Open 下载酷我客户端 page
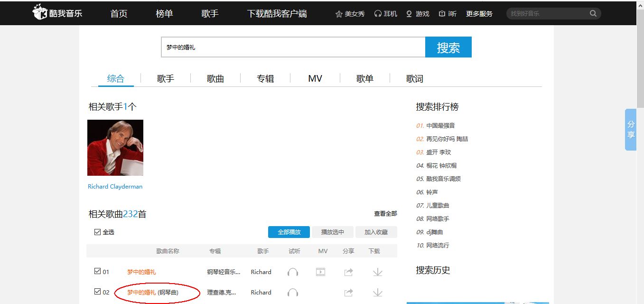Screen dimensions: 644x304 coord(277,13)
